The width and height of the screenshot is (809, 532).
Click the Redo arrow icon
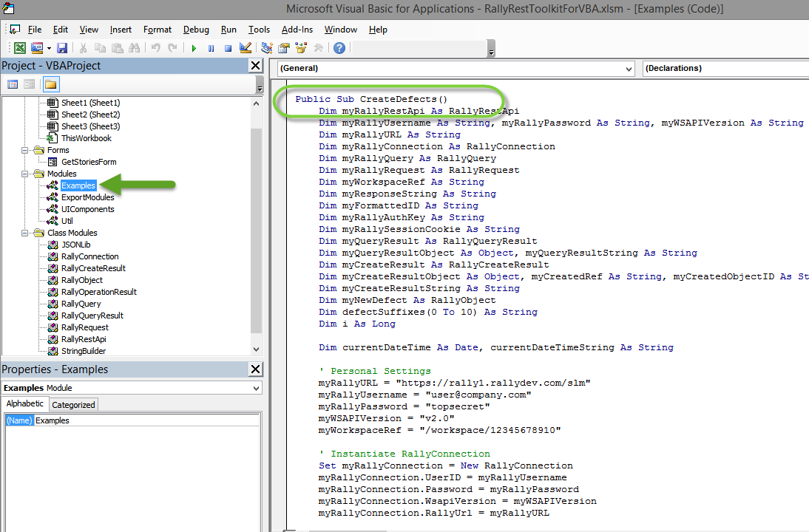[172, 48]
